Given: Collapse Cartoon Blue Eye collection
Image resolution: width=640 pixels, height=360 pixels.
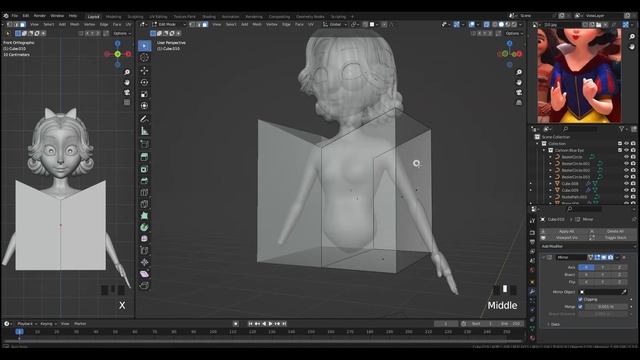Looking at the screenshot, I should 544,150.
